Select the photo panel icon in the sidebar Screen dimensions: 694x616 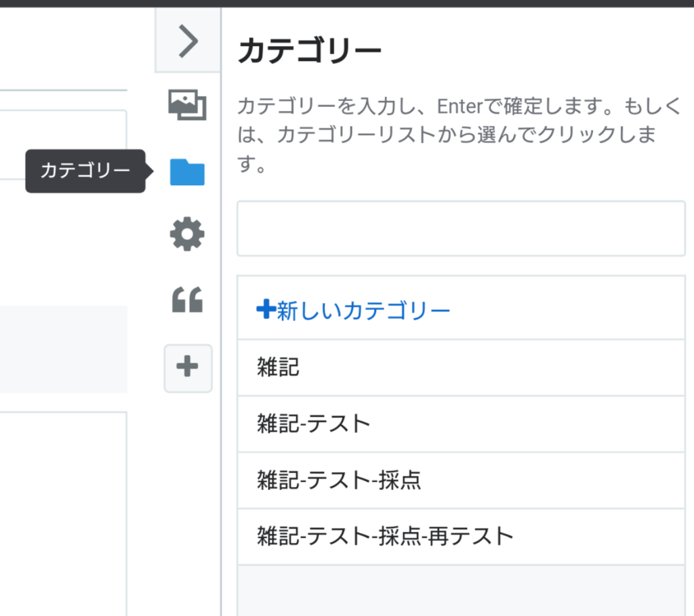[188, 106]
